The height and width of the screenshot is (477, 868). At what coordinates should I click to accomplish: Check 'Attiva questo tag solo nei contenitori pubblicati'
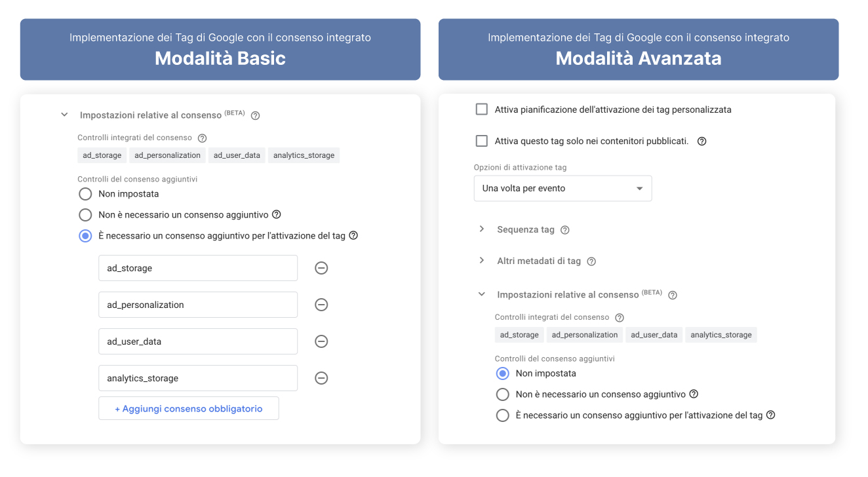coord(481,140)
